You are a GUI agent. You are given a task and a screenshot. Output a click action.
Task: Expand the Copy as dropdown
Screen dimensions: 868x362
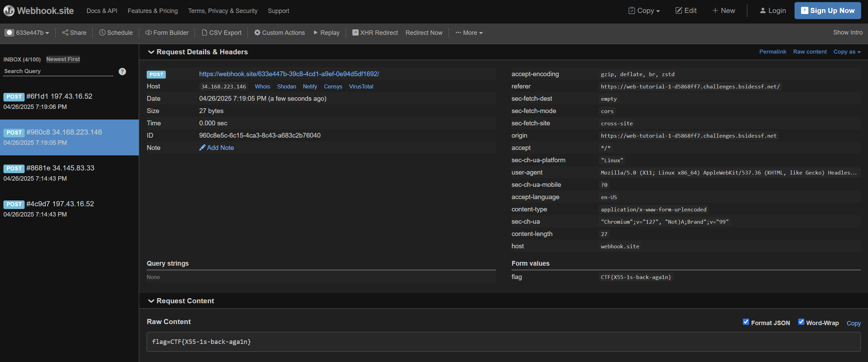(847, 52)
